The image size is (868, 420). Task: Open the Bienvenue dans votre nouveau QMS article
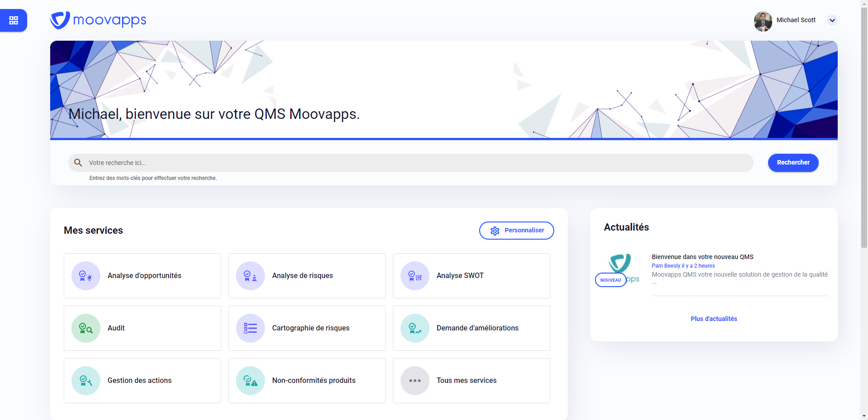[702, 257]
